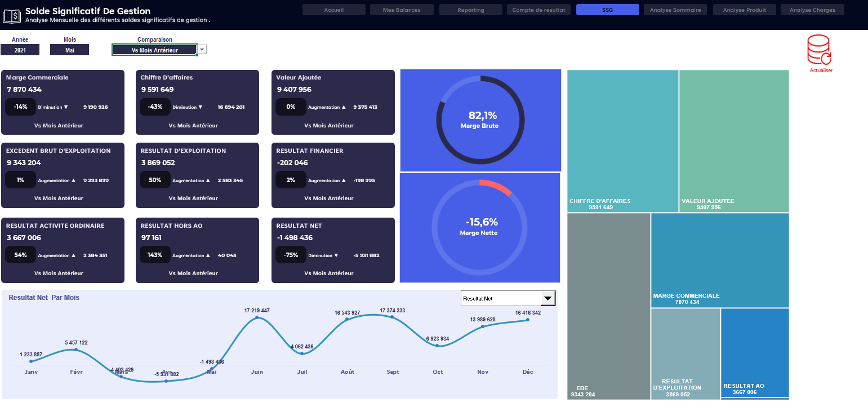Click the Valeur Ajoutée 0% badge
This screenshot has width=868, height=411.
(x=291, y=107)
